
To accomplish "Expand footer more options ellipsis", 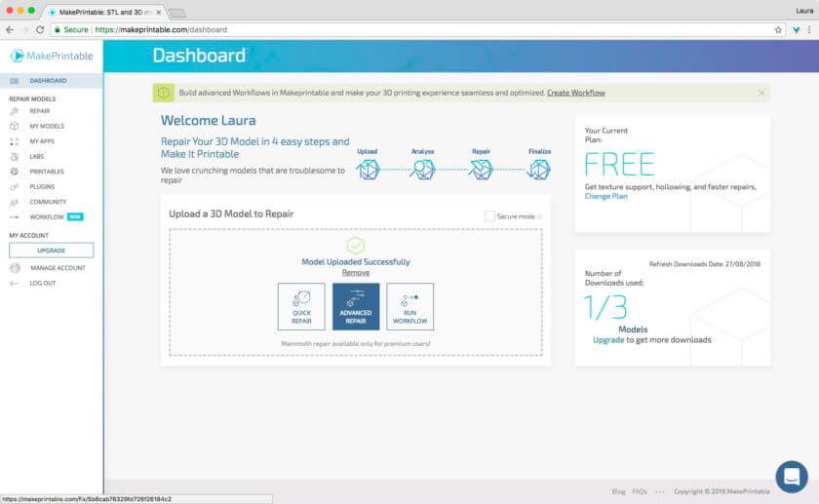I will [x=660, y=491].
